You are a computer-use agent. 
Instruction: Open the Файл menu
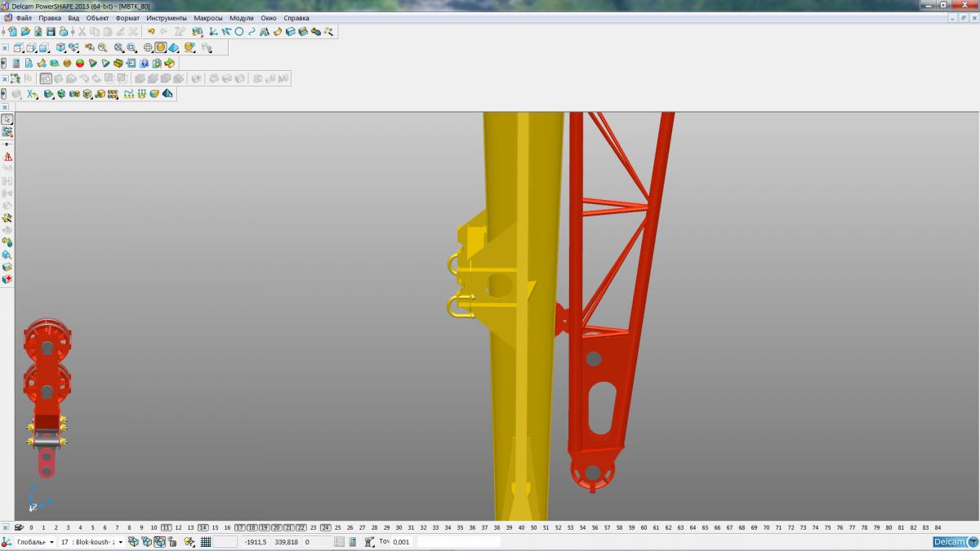coord(24,18)
